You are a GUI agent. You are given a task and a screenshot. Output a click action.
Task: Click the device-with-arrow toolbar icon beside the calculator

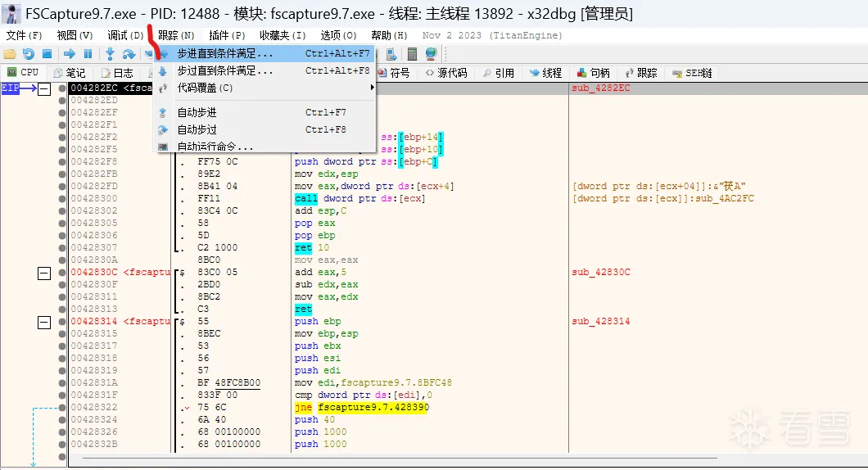(x=391, y=54)
